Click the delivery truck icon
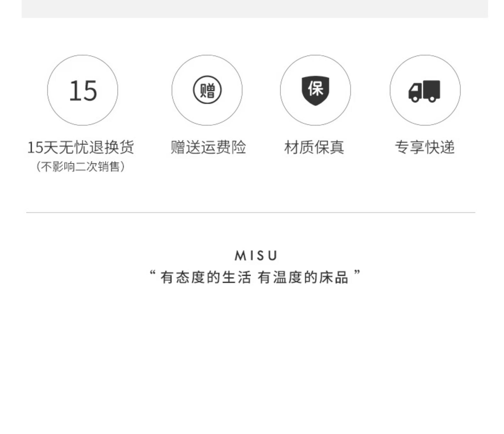Image resolution: width=504 pixels, height=434 pixels. tap(424, 91)
